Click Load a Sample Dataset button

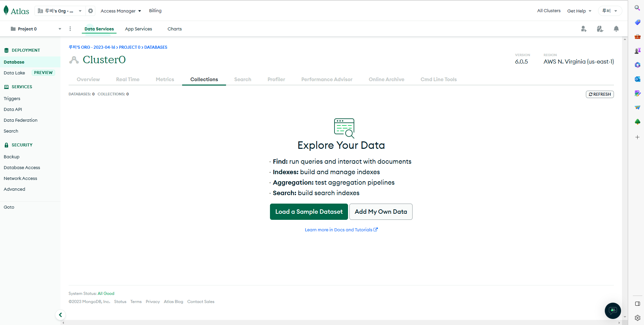(x=309, y=212)
